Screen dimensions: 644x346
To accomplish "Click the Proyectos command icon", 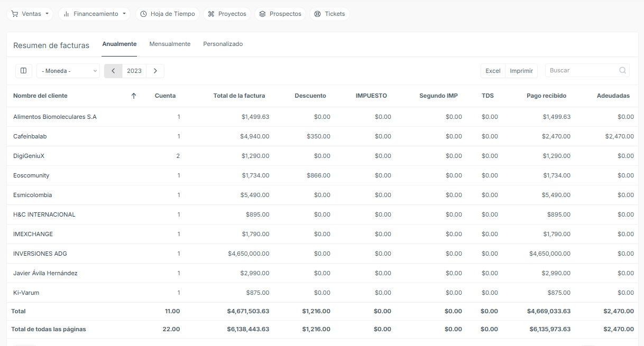I will pyautogui.click(x=211, y=14).
